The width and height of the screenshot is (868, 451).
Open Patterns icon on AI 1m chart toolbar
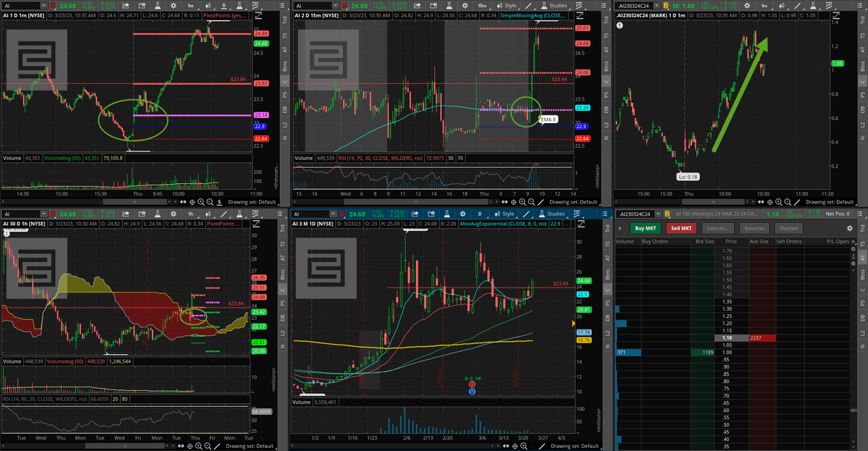255,6
